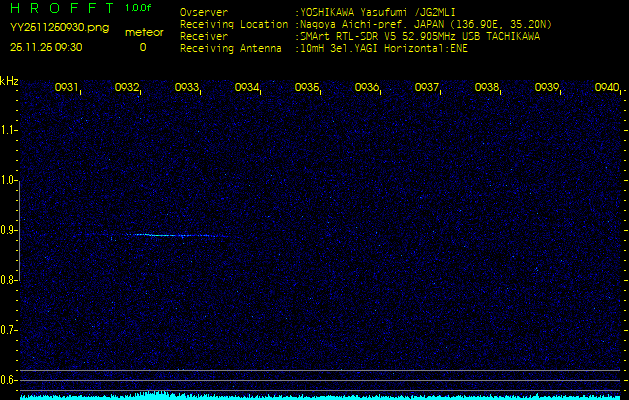Click the 0938 time marker
Screen dimensions: 629x400
[x=486, y=87]
